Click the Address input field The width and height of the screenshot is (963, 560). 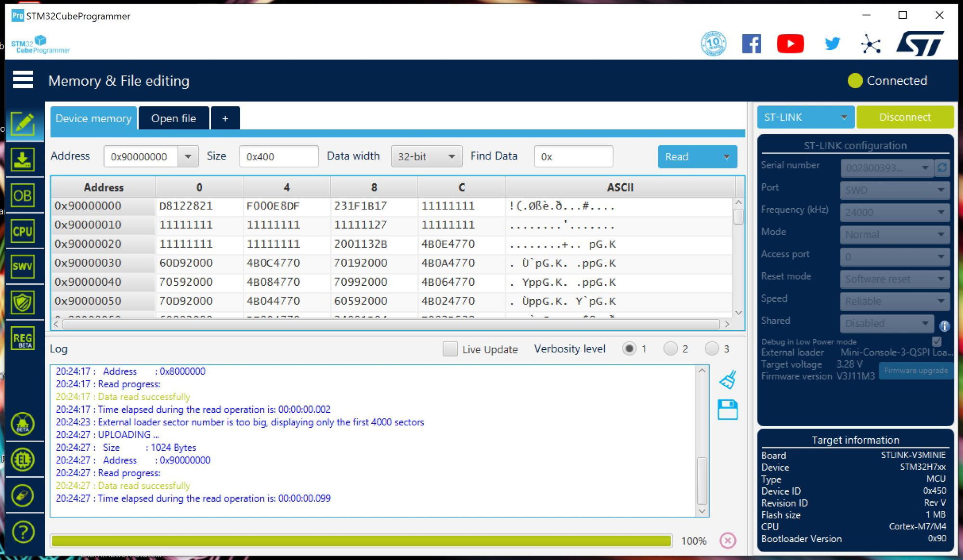[141, 156]
